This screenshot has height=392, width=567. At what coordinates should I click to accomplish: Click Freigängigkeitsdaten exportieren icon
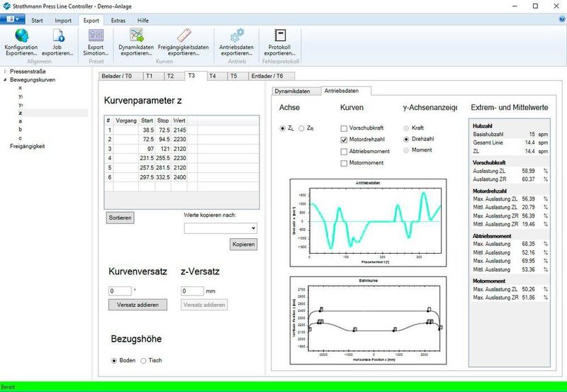[x=183, y=35]
